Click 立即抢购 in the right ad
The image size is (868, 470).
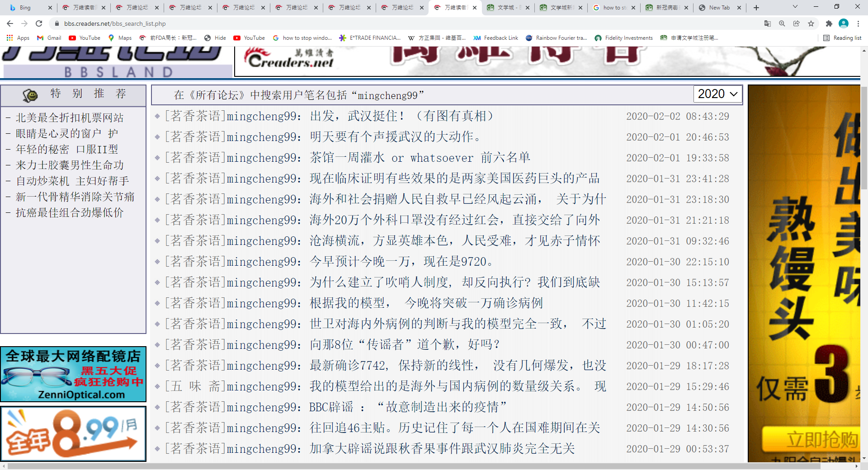click(x=811, y=439)
